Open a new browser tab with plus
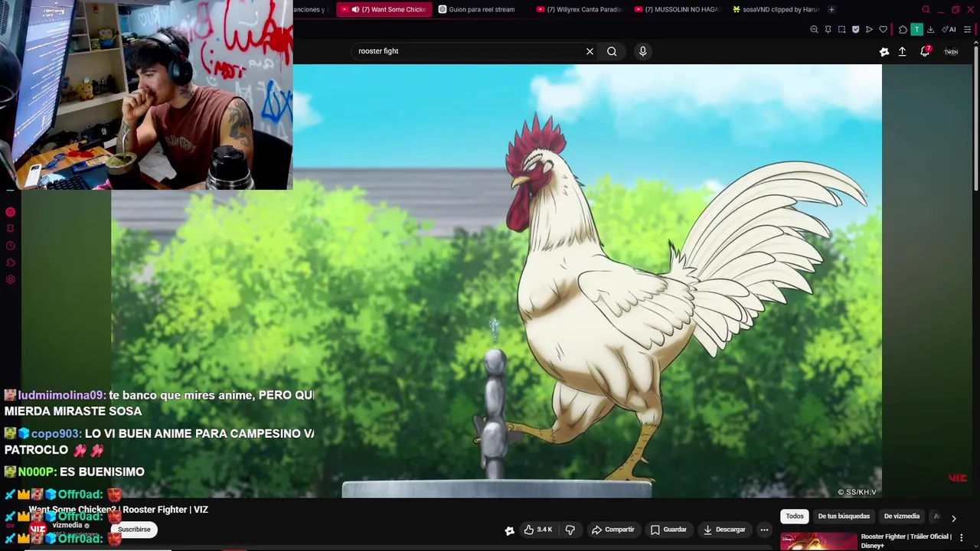Image resolution: width=980 pixels, height=551 pixels. coord(831,9)
